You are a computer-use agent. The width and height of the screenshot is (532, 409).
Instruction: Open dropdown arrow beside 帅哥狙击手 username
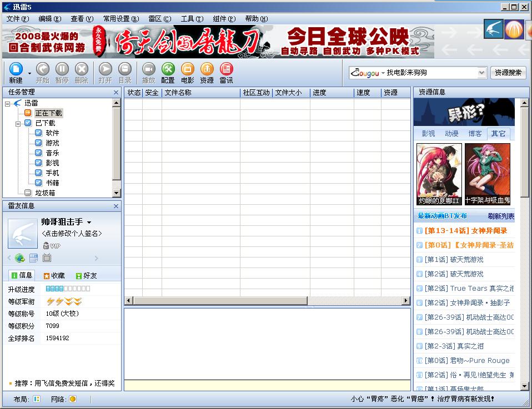89,223
